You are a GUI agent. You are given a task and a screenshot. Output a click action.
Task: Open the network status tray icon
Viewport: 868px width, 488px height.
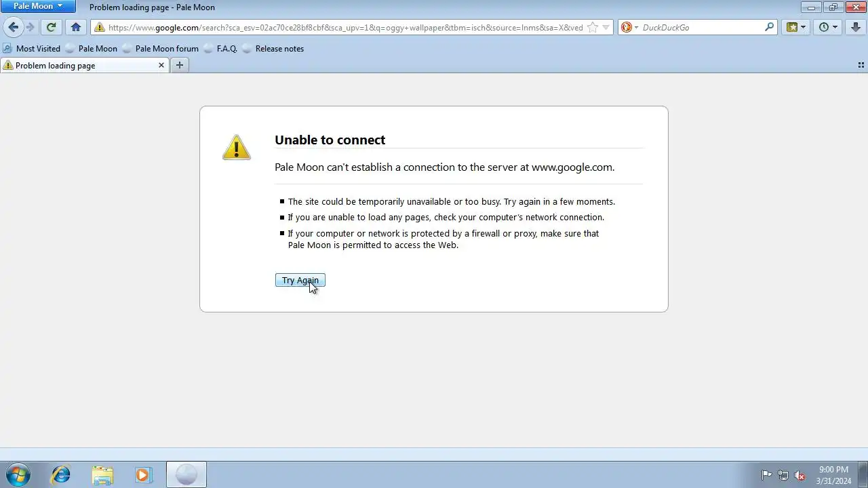coord(783,475)
